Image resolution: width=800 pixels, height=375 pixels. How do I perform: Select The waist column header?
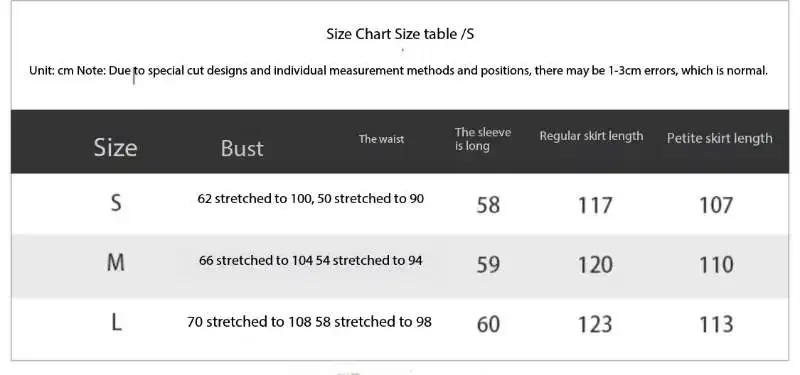[381, 139]
